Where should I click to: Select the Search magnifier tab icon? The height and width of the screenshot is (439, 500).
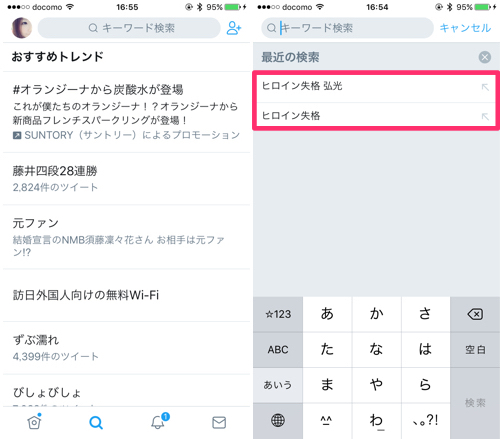(x=96, y=423)
